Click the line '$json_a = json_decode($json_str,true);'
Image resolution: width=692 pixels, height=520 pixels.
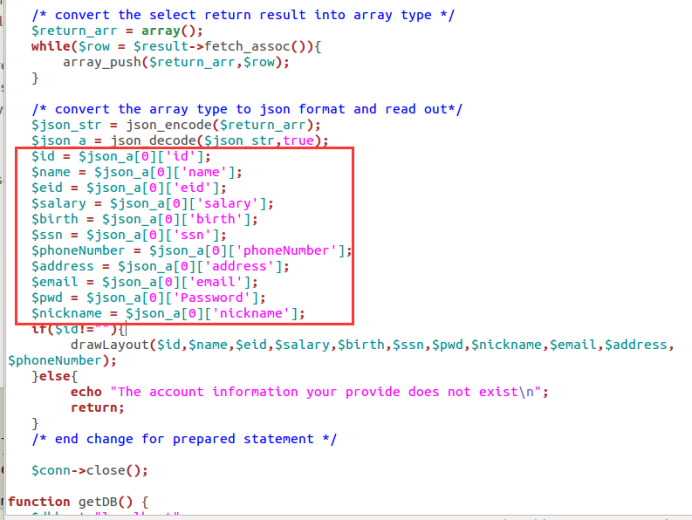pyautogui.click(x=180, y=141)
